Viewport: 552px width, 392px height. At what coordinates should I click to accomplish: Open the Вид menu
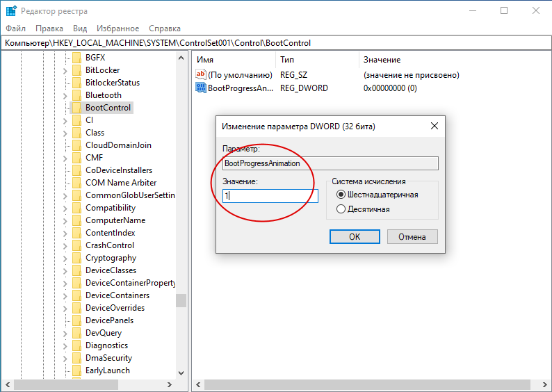(80, 28)
